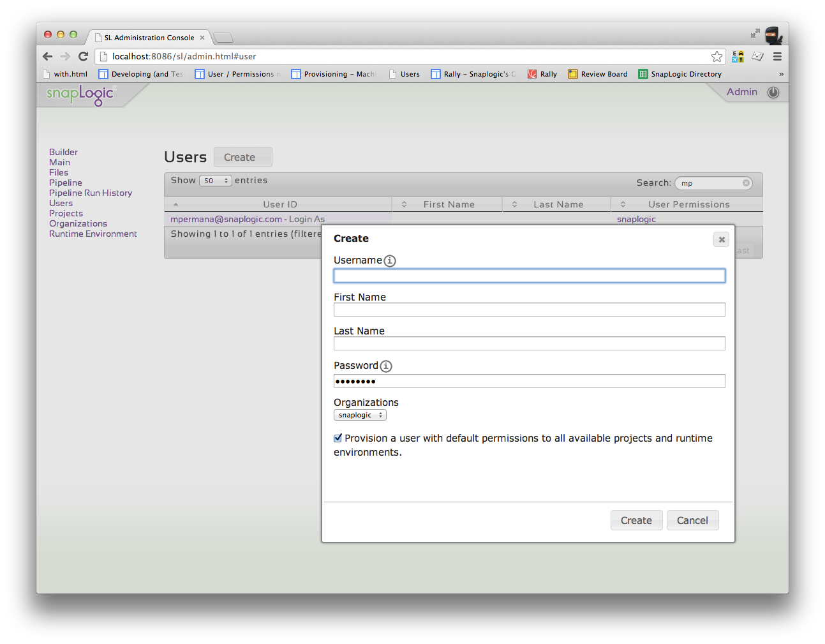
Task: Clear the search box with the X icon
Action: tap(746, 183)
